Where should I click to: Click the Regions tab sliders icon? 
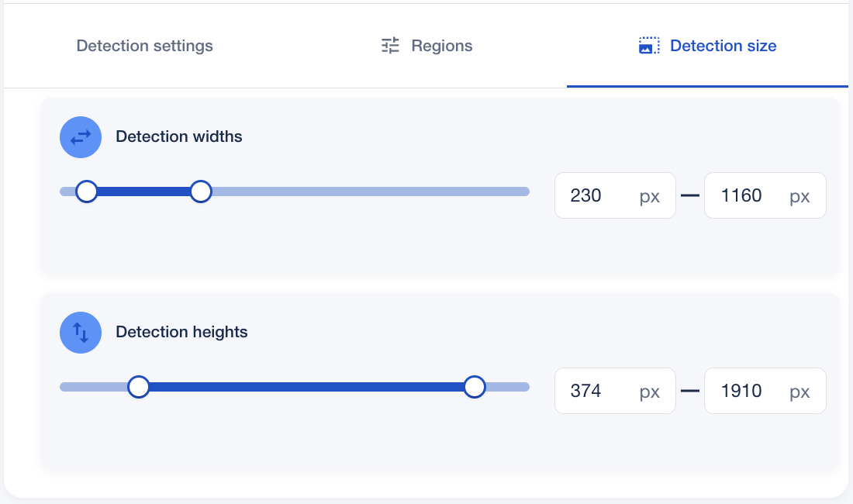tap(390, 46)
